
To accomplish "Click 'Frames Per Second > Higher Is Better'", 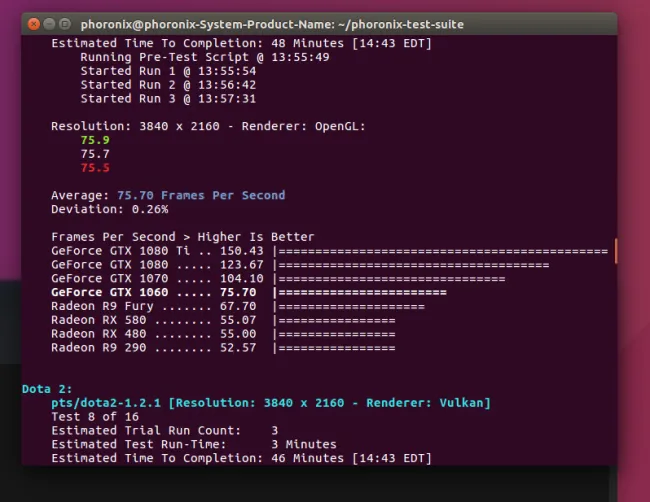I will click(182, 237).
